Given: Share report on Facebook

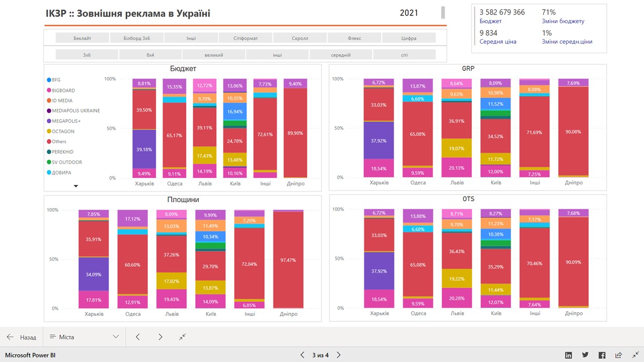Looking at the screenshot, I should click(602, 355).
